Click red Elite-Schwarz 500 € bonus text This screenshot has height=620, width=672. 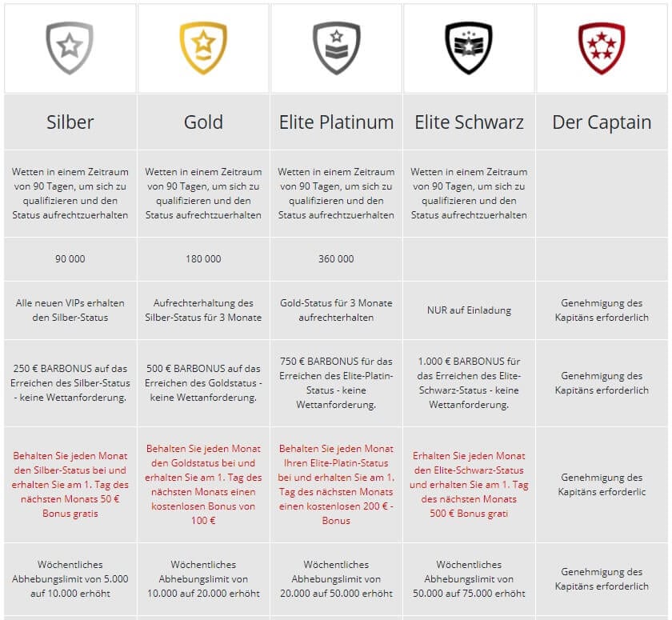click(469, 484)
